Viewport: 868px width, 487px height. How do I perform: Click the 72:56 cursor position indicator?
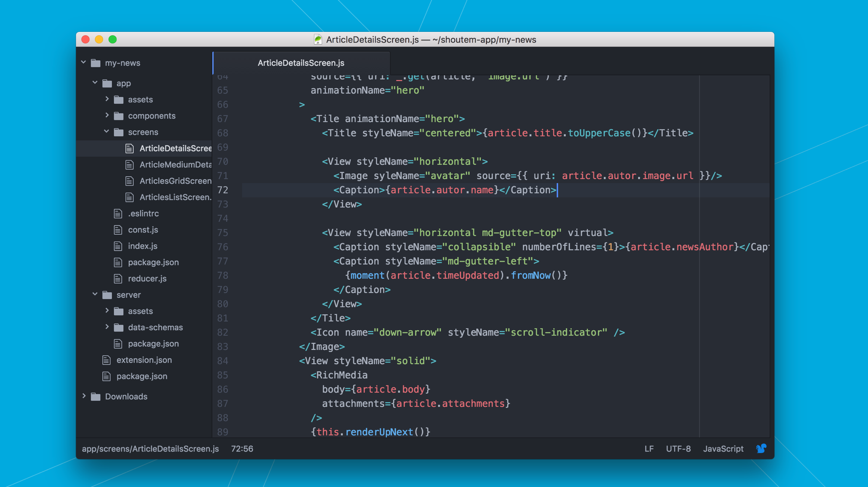pyautogui.click(x=242, y=449)
